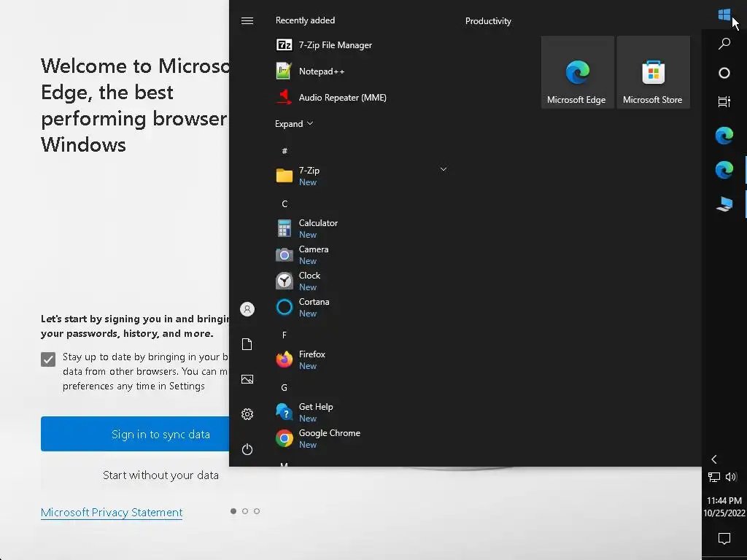Click the F letter index header
The width and height of the screenshot is (747, 560).
pyautogui.click(x=285, y=335)
